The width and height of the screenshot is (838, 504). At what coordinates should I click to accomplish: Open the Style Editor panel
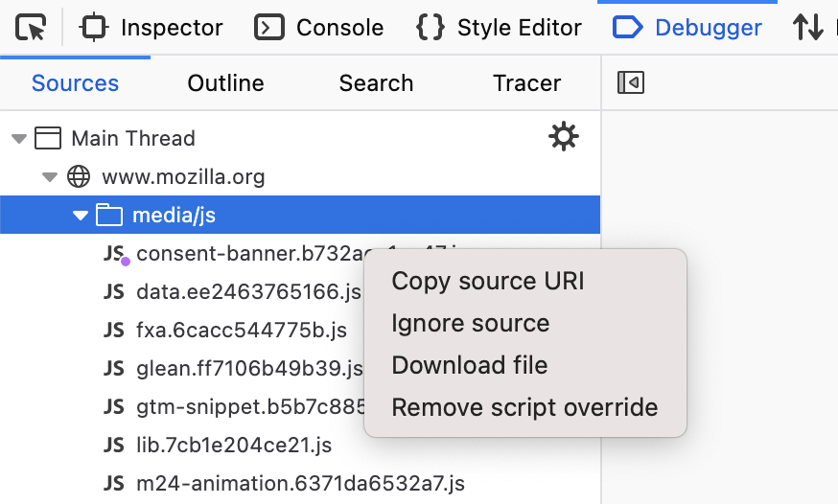click(498, 27)
